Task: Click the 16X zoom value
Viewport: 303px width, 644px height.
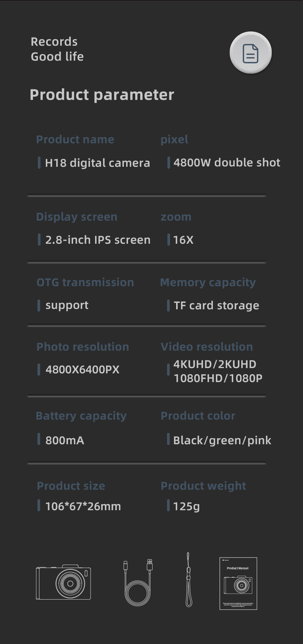Action: click(x=183, y=240)
